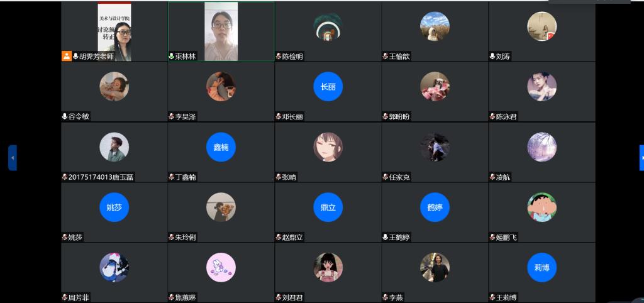This screenshot has width=644, height=303.
Task: Click the 姚莎 blue avatar
Action: click(114, 207)
